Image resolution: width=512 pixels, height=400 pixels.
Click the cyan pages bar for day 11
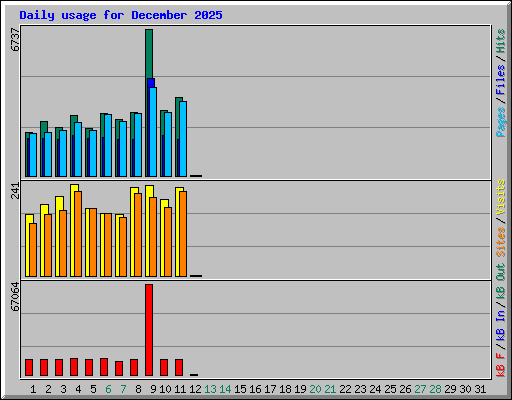[183, 139]
